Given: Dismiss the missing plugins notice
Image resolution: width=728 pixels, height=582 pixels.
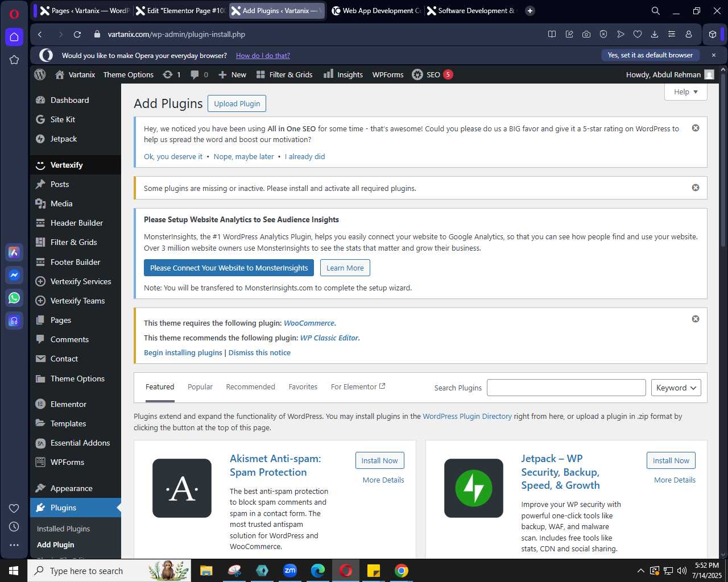Looking at the screenshot, I should [x=695, y=188].
